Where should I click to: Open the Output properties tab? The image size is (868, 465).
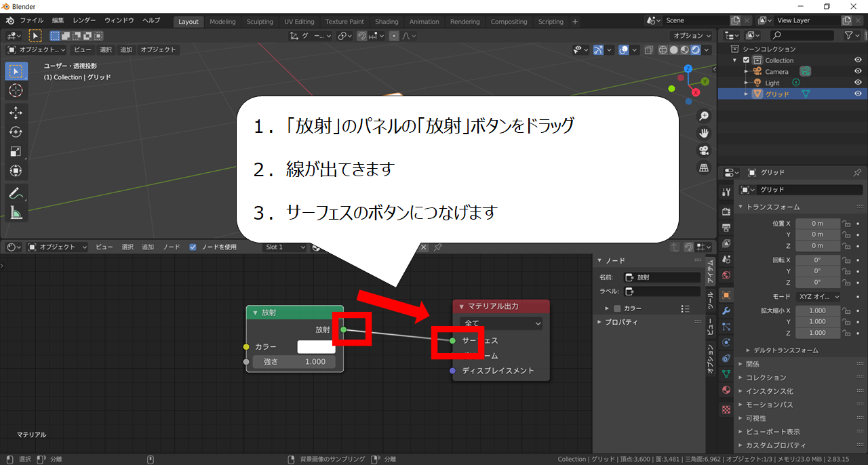click(x=726, y=226)
